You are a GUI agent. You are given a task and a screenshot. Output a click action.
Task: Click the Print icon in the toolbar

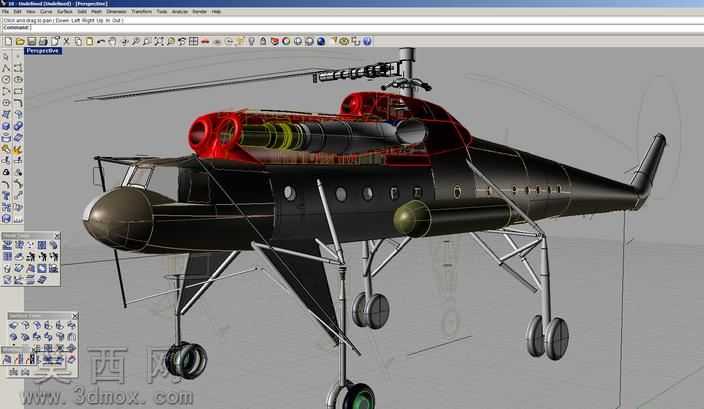[43, 41]
